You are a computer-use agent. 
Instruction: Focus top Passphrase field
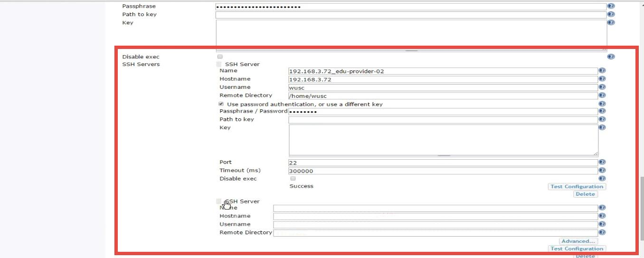coord(411,7)
